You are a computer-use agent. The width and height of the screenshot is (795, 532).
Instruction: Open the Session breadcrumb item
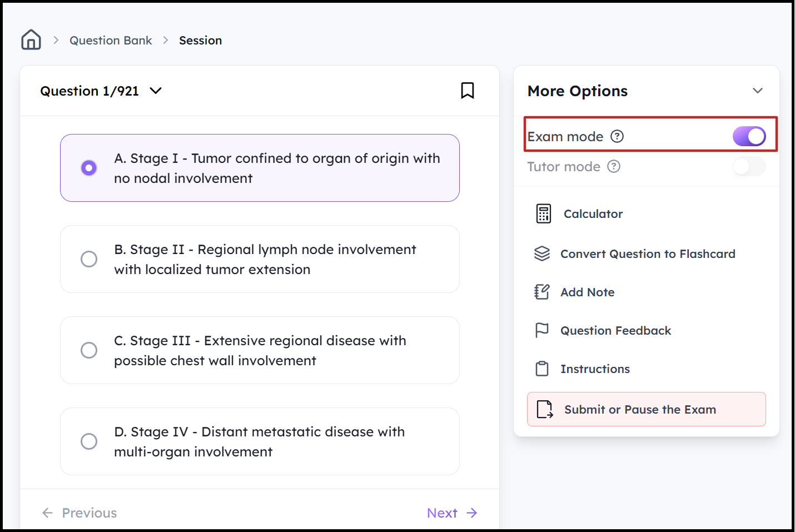pyautogui.click(x=200, y=41)
